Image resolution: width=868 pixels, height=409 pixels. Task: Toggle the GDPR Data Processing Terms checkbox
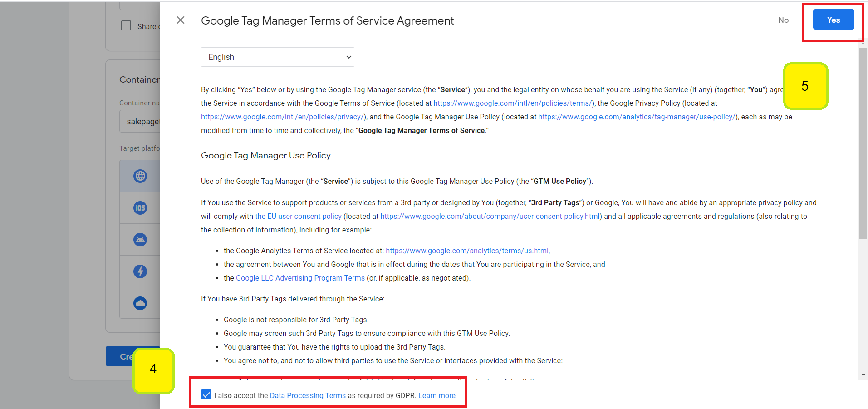[x=206, y=394]
